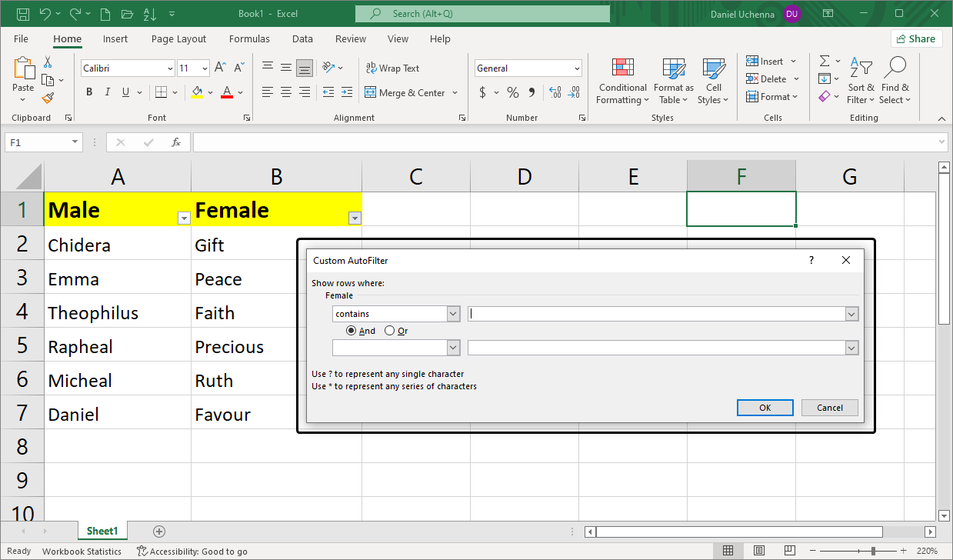The image size is (953, 560).
Task: Expand the 'contains' operator dropdown
Action: pyautogui.click(x=453, y=314)
